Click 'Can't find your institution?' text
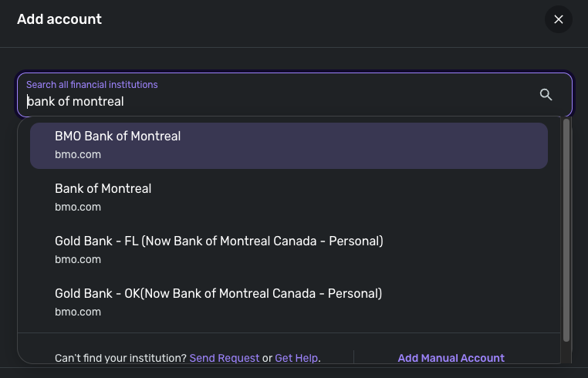This screenshot has height=378, width=588. [120, 358]
